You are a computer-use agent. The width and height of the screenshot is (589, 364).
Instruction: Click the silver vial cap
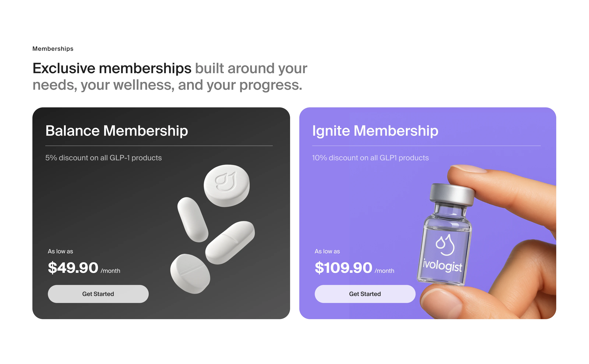[452, 195]
